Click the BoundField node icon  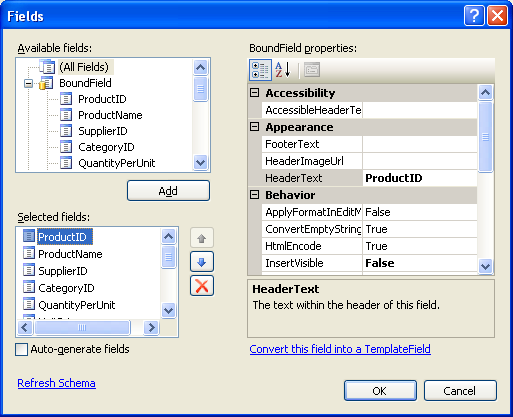tap(46, 83)
